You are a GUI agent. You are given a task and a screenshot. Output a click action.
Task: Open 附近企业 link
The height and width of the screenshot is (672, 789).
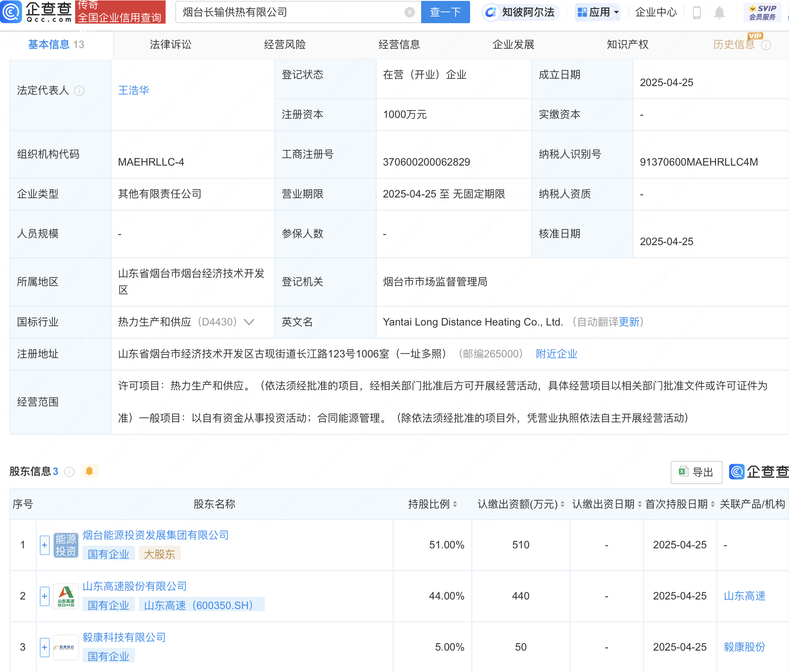(557, 354)
